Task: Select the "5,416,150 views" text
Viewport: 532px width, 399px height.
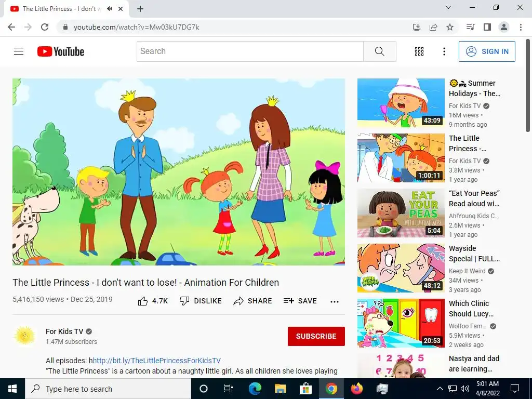Action: [38, 299]
